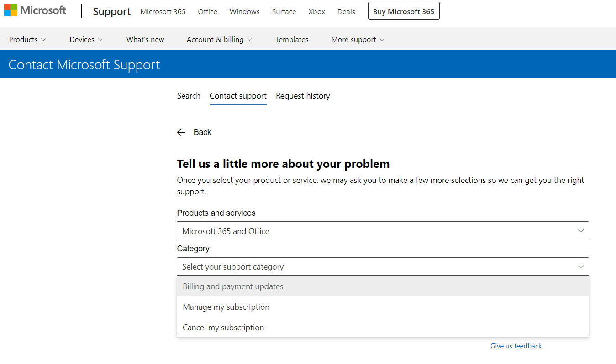616x364 pixels.
Task: Open the Xbox link
Action: (317, 12)
